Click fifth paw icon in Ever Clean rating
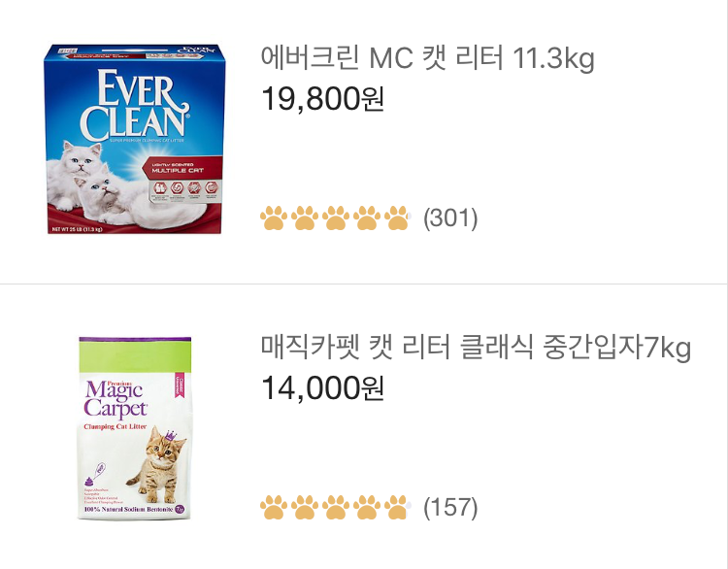The image size is (728, 569). (397, 218)
